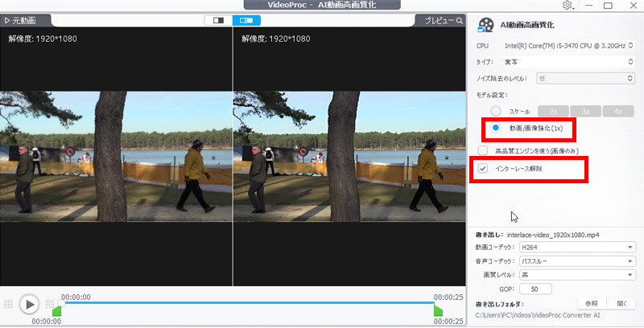This screenshot has height=328, width=644.
Task: Click the drag handle left of play button
Action: [9, 305]
